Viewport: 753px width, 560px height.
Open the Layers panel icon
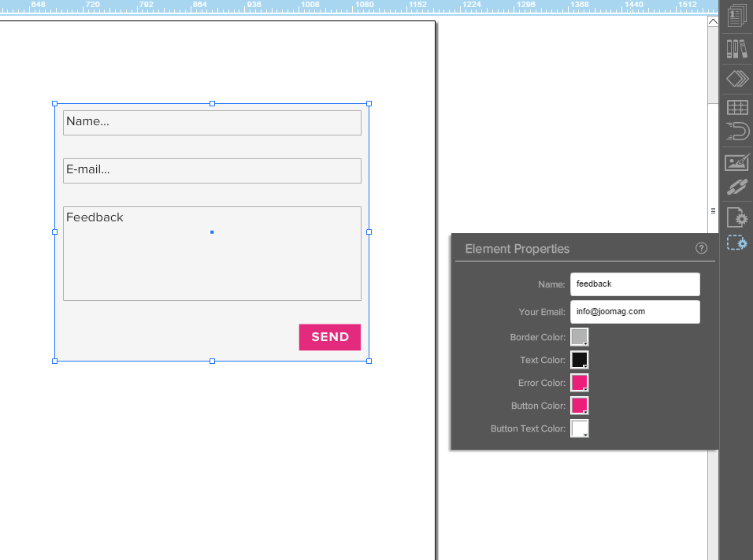pos(736,79)
